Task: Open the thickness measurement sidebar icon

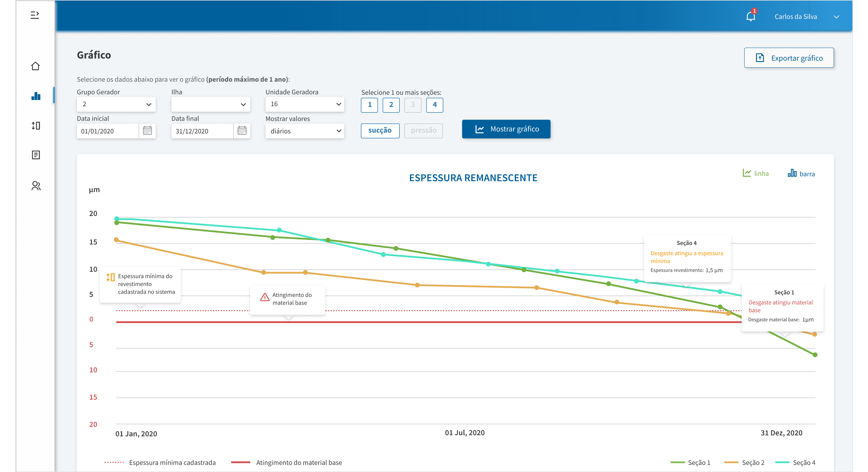Action: (x=36, y=126)
